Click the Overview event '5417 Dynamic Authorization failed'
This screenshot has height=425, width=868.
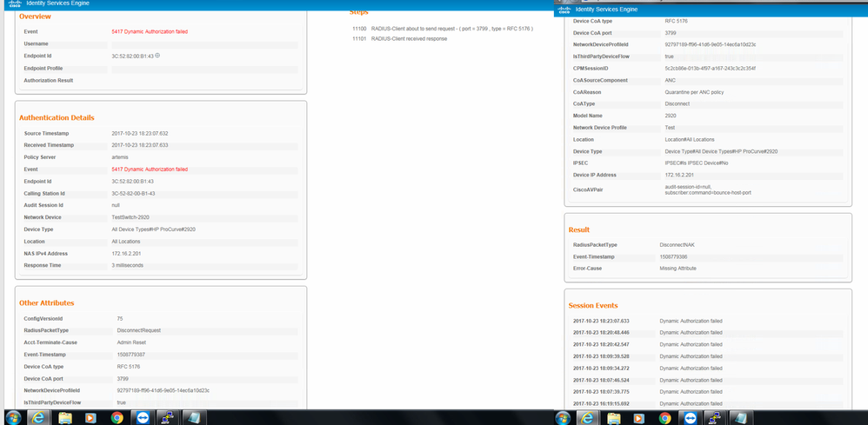pos(150,31)
